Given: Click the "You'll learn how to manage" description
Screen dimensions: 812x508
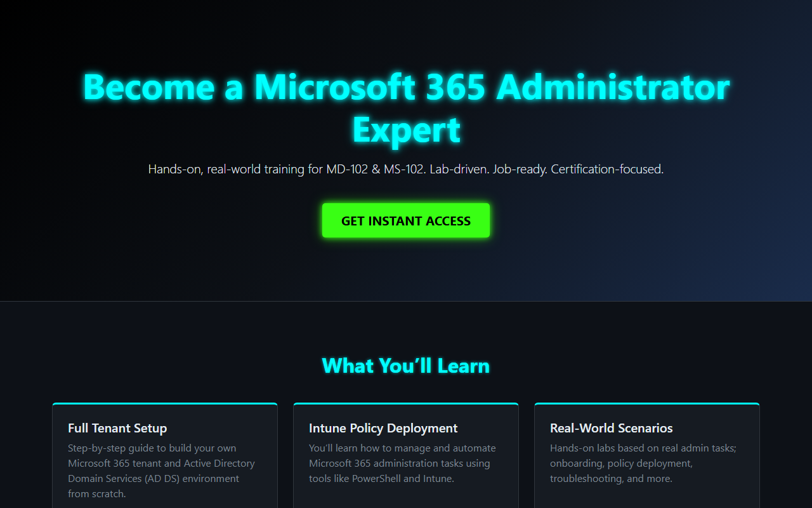Looking at the screenshot, I should [x=402, y=463].
